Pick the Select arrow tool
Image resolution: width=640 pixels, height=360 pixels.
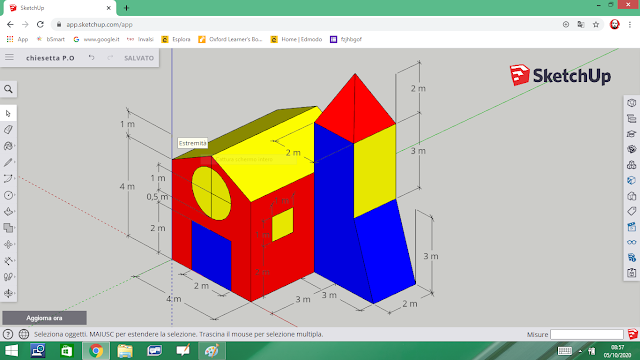[8, 113]
